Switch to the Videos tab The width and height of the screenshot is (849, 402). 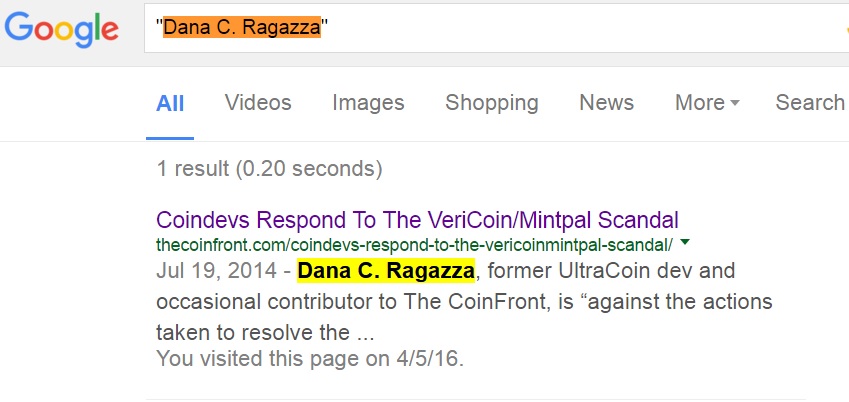coord(258,102)
